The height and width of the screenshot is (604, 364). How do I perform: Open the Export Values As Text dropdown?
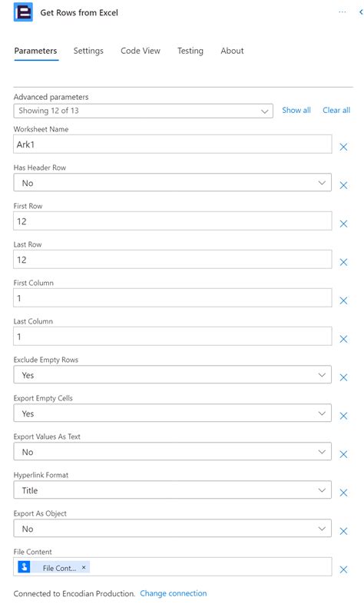click(172, 452)
